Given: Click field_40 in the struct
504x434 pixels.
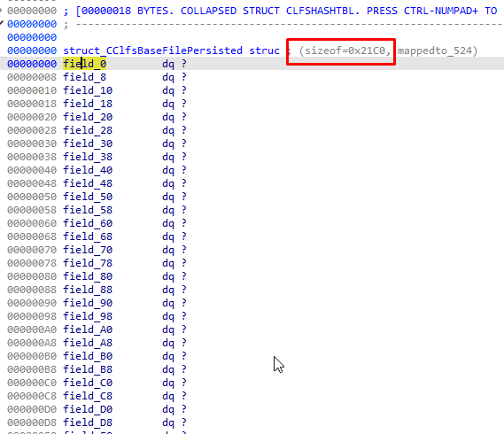Looking at the screenshot, I should point(88,170).
